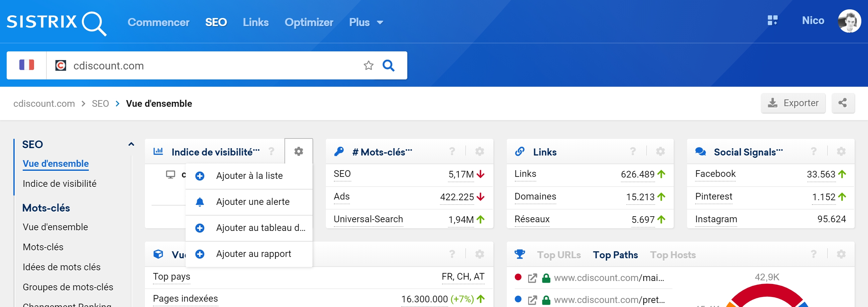Click the Indice de visibilité gear icon
868x307 pixels.
tap(298, 151)
